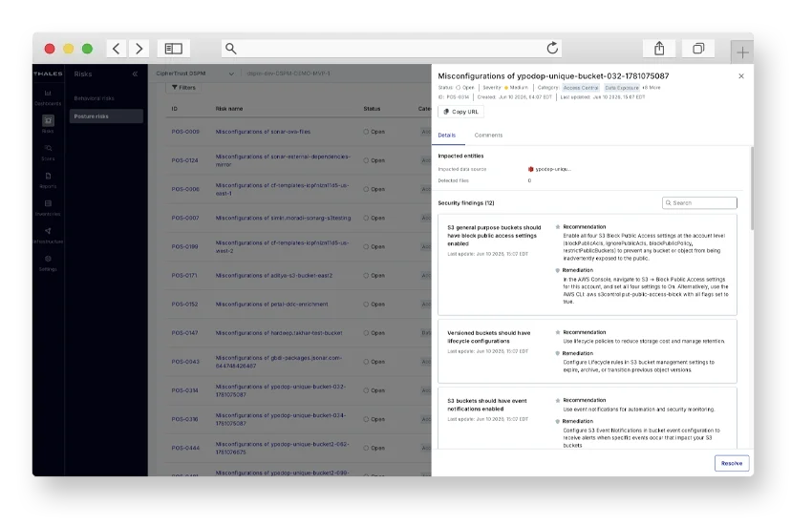Open the Settings gear in sidebar
812x525 pixels.
[x=48, y=259]
